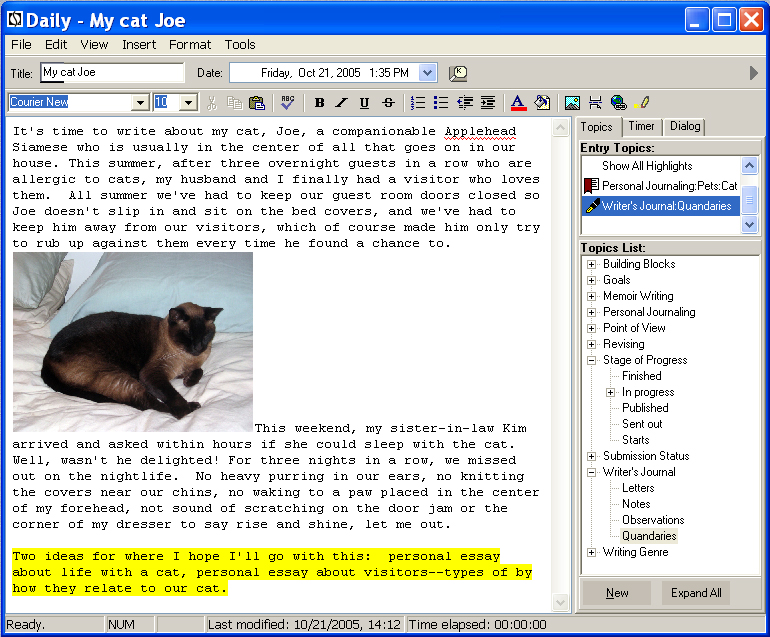Toggle bold formatting
Image resolution: width=770 pixels, height=637 pixels.
coord(320,102)
